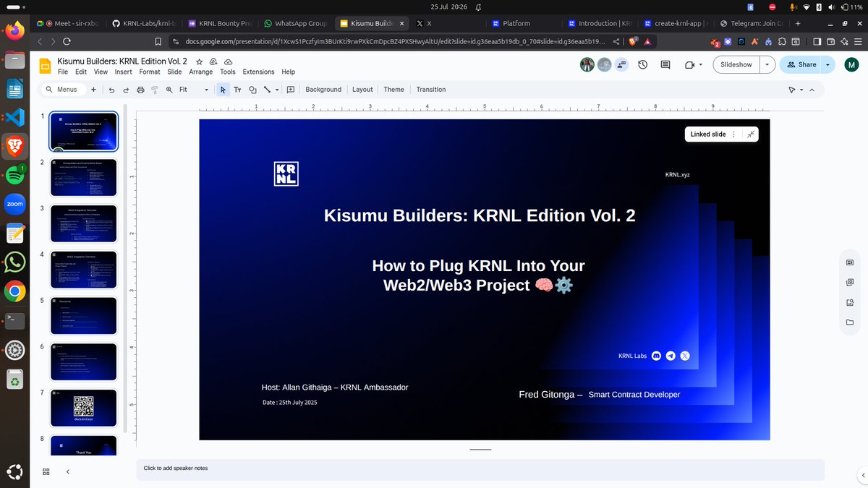Star the presentation title
868x488 pixels.
tap(200, 62)
